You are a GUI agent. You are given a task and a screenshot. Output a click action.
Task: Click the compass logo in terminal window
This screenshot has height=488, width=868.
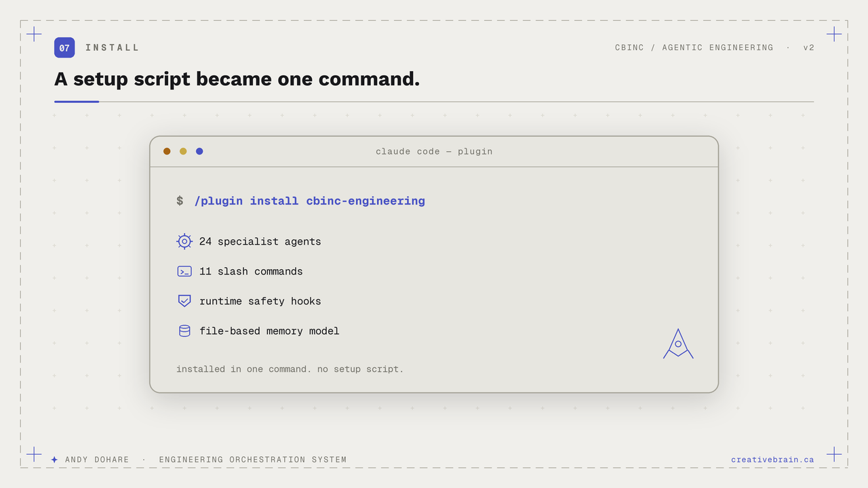point(678,344)
